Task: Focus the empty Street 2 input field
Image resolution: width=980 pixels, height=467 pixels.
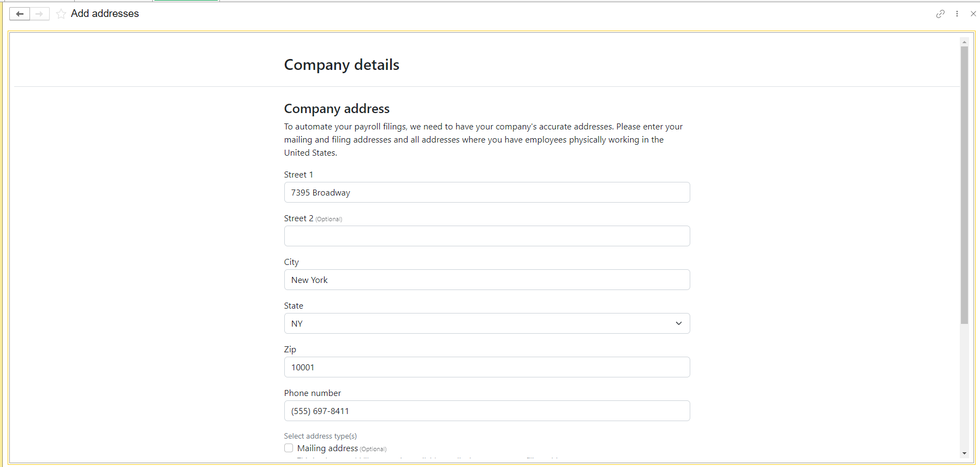Action: (487, 236)
